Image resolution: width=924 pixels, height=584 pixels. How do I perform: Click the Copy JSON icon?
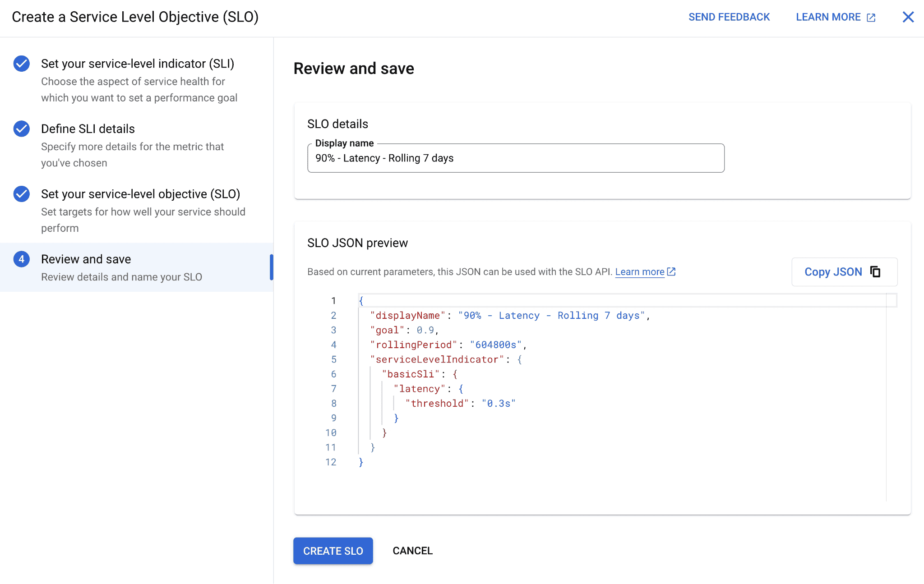tap(876, 271)
